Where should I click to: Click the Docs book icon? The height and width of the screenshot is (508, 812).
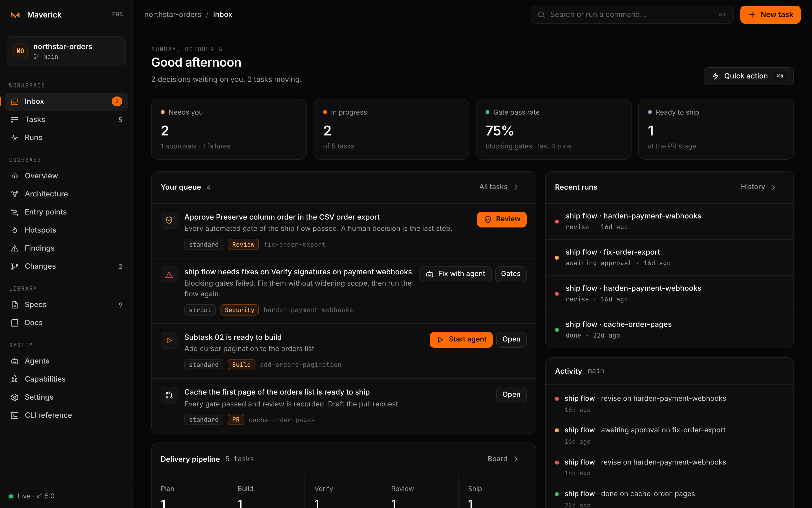click(x=14, y=323)
